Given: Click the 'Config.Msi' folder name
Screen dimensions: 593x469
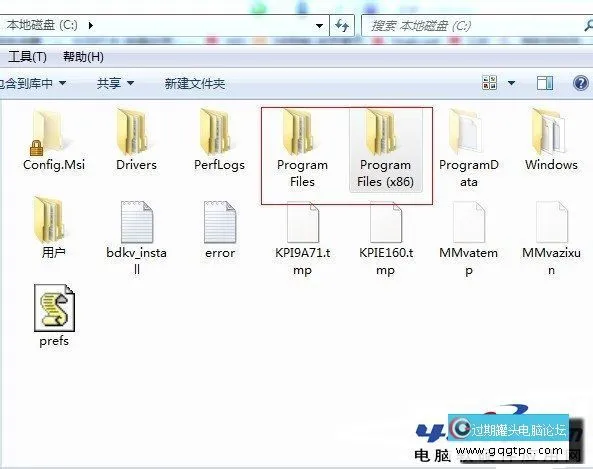Looking at the screenshot, I should (54, 165).
